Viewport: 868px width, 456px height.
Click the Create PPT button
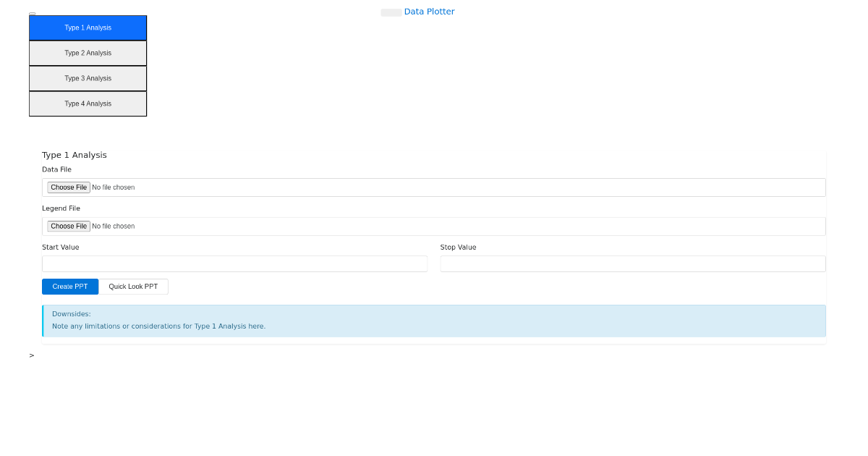pos(70,287)
